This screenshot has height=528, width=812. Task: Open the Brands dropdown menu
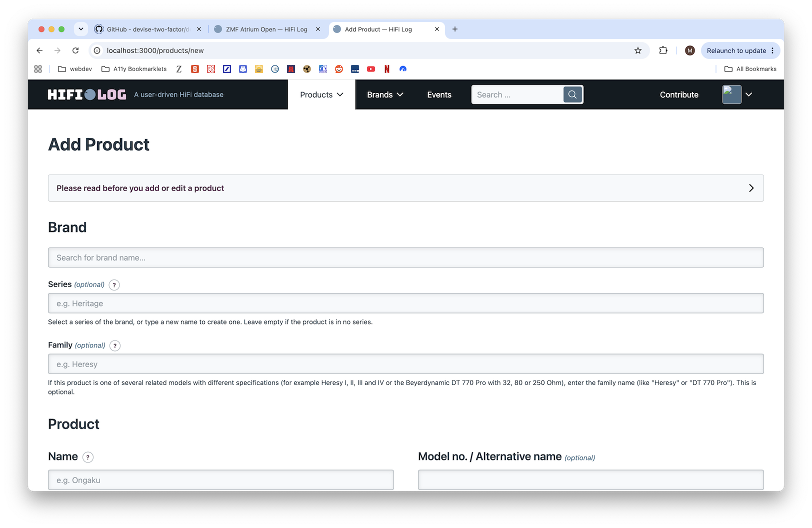point(385,94)
